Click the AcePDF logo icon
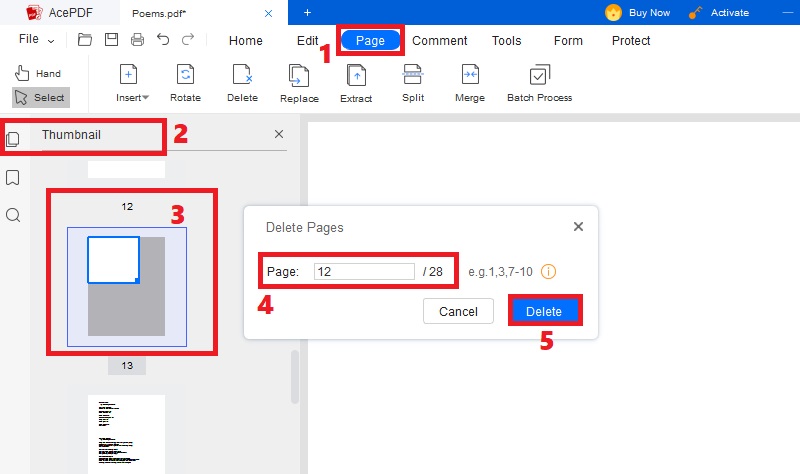 [x=34, y=13]
